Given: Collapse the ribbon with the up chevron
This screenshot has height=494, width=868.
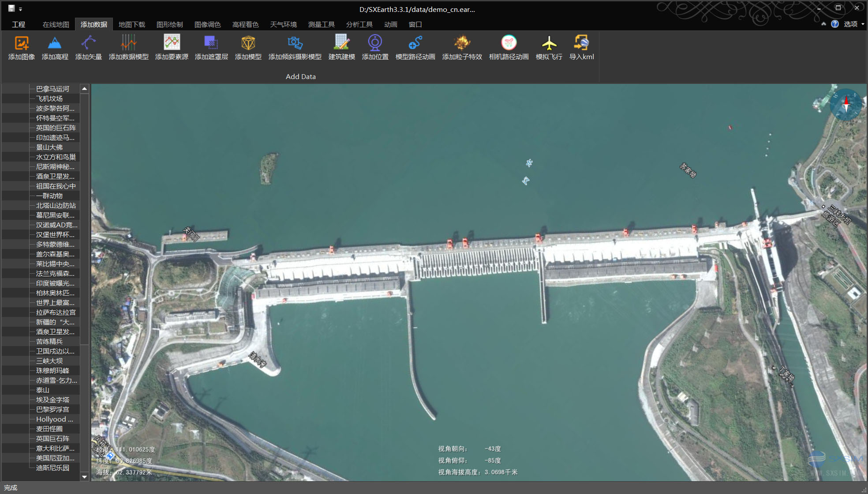Looking at the screenshot, I should [823, 24].
